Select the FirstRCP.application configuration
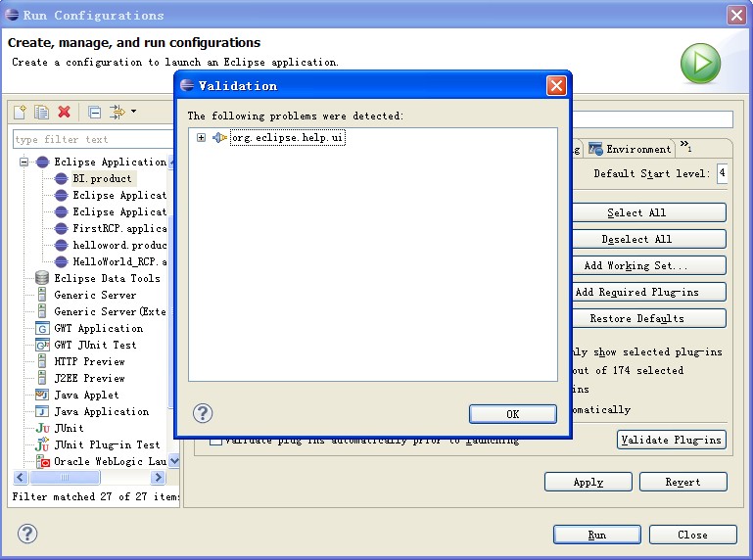Viewport: 753px width, 560px height. tap(119, 229)
